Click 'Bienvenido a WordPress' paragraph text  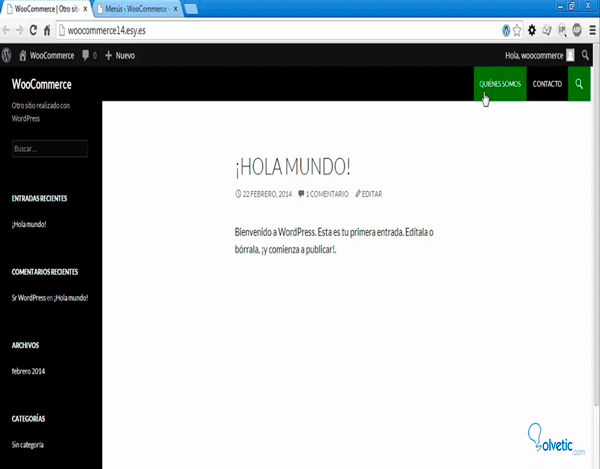pyautogui.click(x=334, y=241)
